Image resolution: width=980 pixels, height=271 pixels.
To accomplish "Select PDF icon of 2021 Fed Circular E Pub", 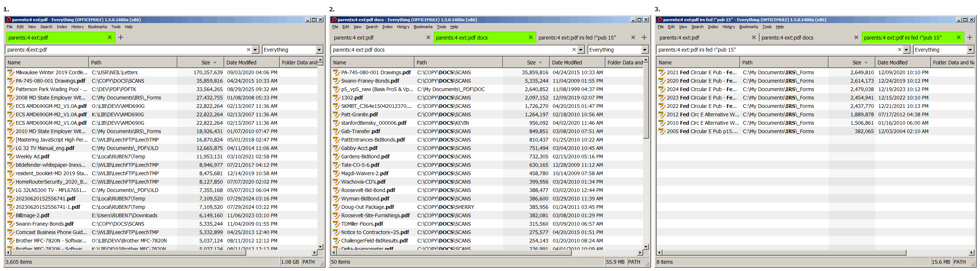I will (662, 72).
